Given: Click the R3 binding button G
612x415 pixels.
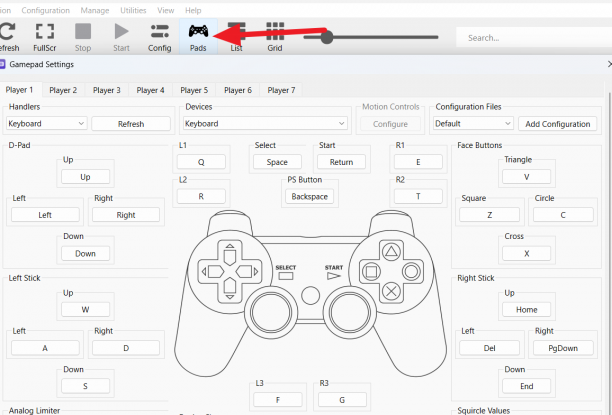Looking at the screenshot, I should (342, 400).
